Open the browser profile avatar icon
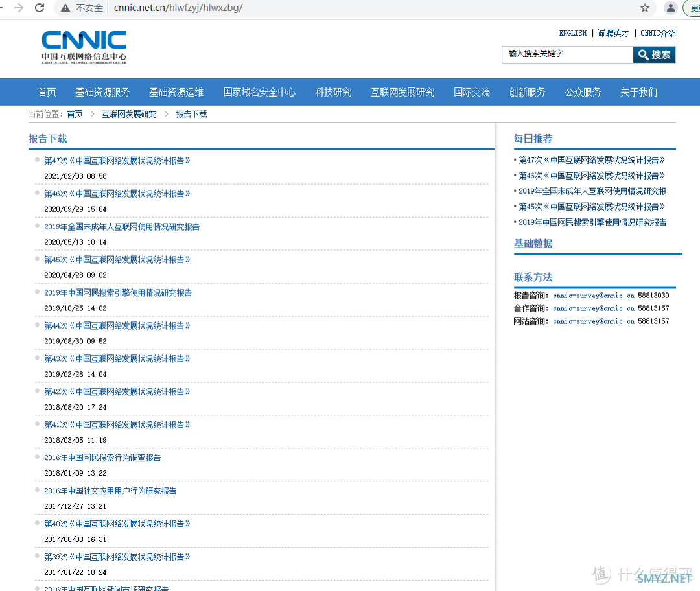 click(671, 8)
